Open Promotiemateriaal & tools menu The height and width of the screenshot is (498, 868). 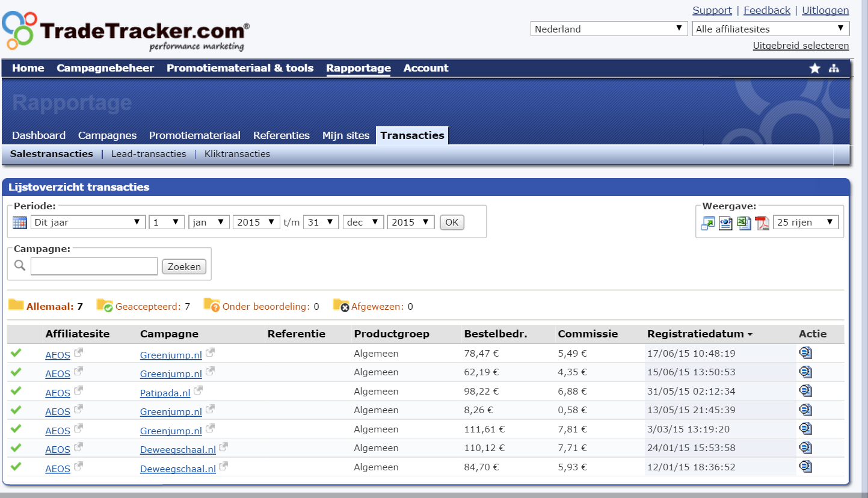coord(240,68)
